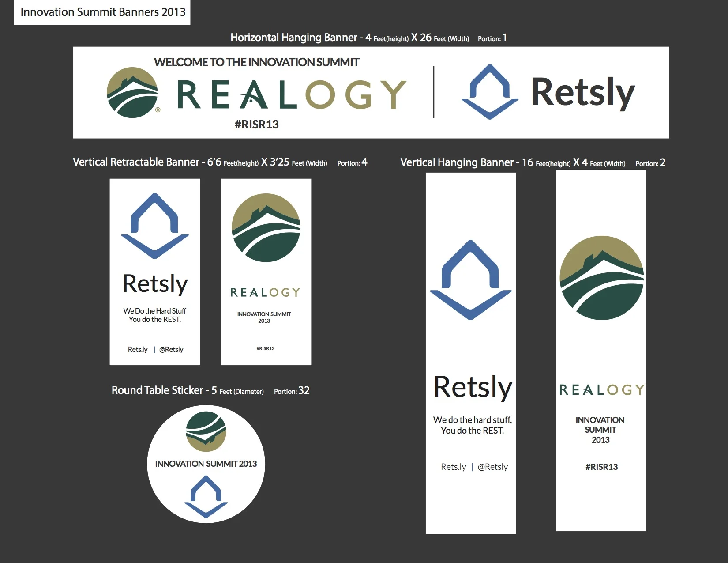Click the Portion: 32 label
This screenshot has height=563, width=728.
pos(292,391)
